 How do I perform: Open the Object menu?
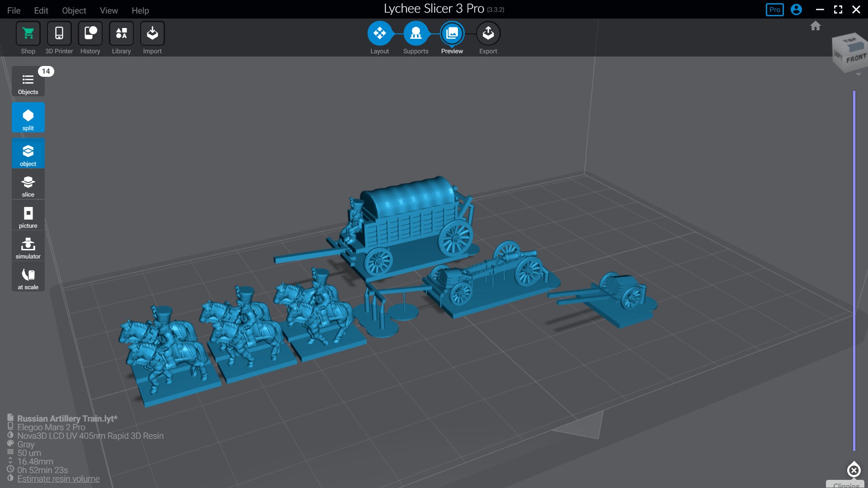[x=74, y=10]
